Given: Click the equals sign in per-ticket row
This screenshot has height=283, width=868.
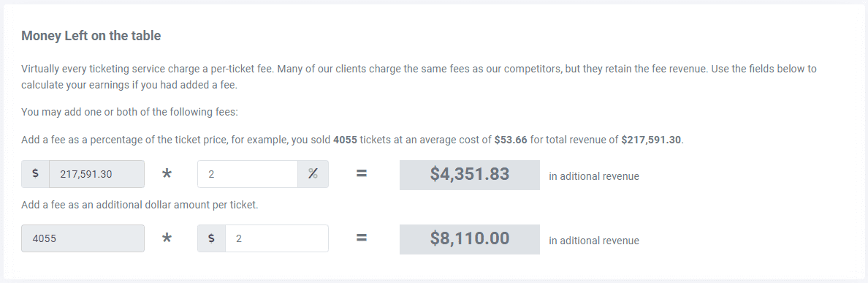Looking at the screenshot, I should (362, 238).
